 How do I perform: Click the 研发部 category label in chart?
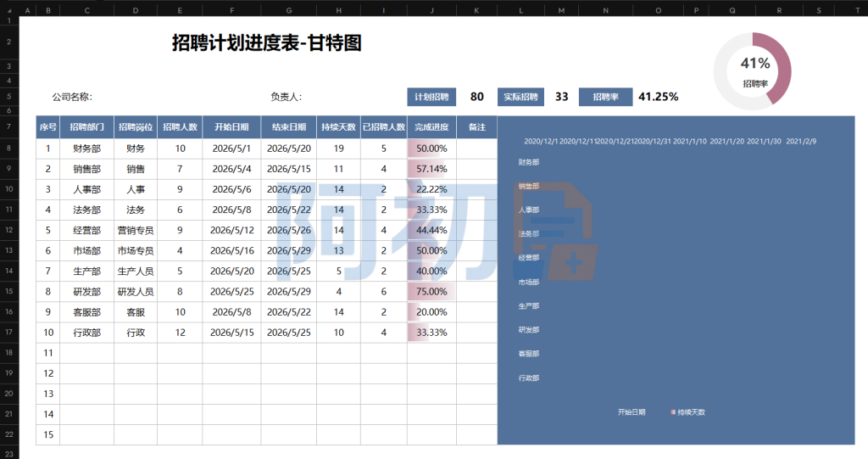tap(529, 330)
